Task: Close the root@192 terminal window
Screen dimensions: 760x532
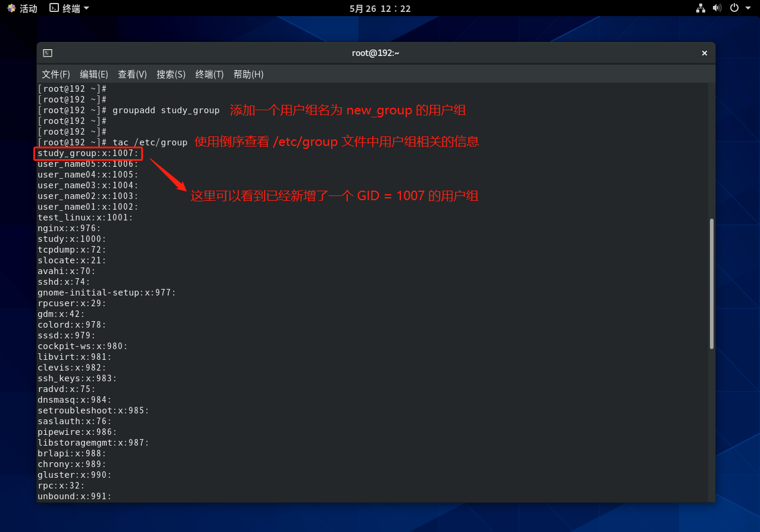Action: [704, 53]
